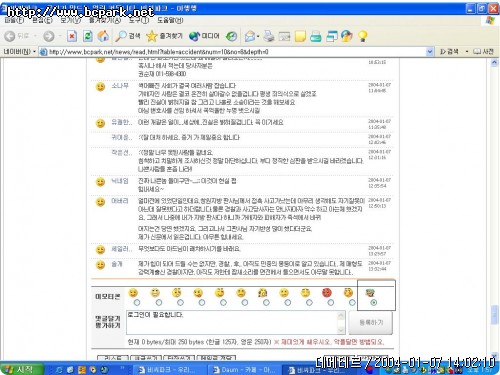Click the smiley icon next to 낙네임
Viewport: 500px width, 375px height.
pyautogui.click(x=100, y=182)
